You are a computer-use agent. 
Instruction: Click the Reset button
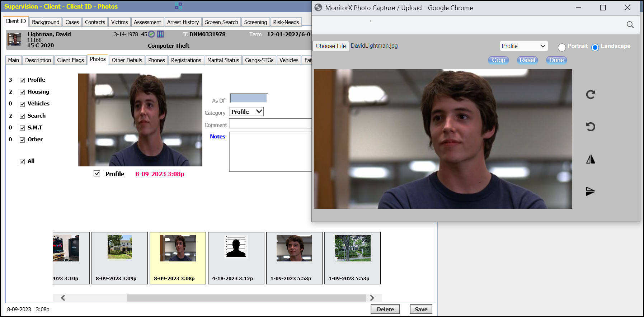click(527, 60)
